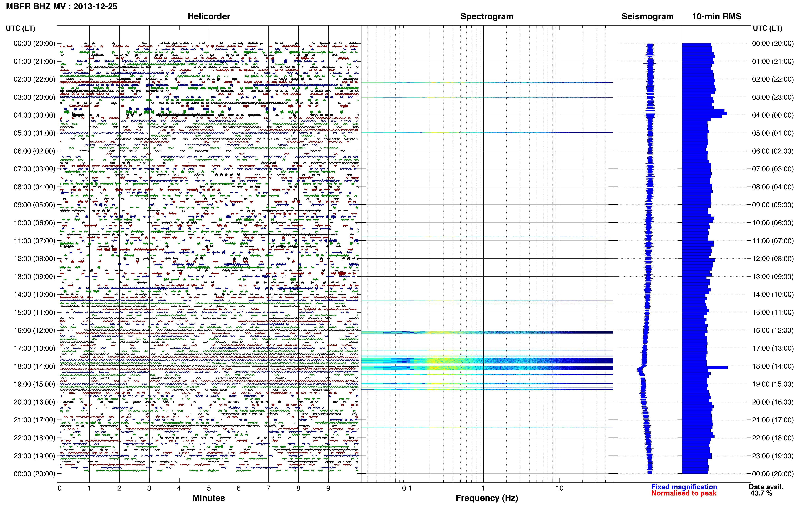Click '0.1' tick on the frequency axis

click(x=407, y=488)
